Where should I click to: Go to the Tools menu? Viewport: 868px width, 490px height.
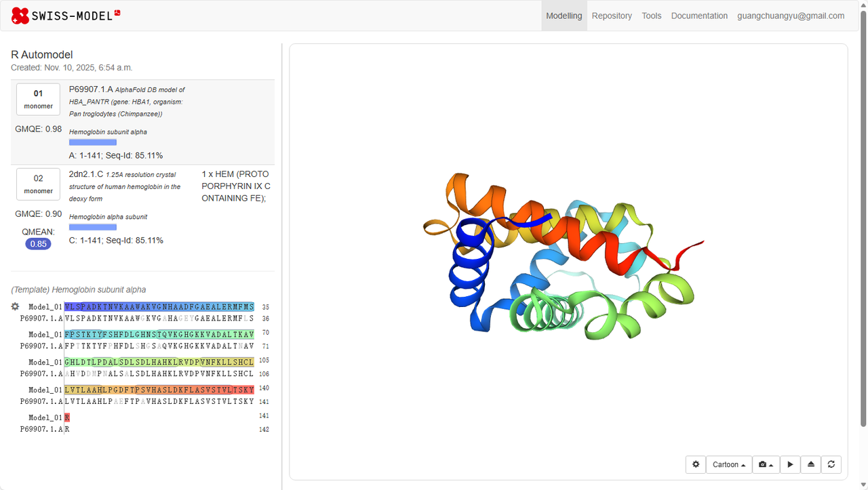click(x=651, y=16)
